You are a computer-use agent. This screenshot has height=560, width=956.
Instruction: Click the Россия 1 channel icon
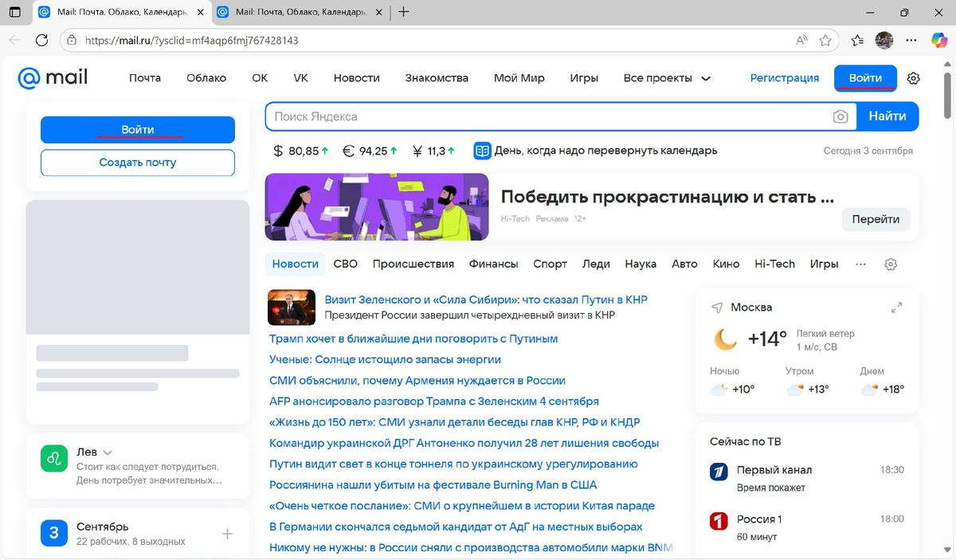(718, 522)
